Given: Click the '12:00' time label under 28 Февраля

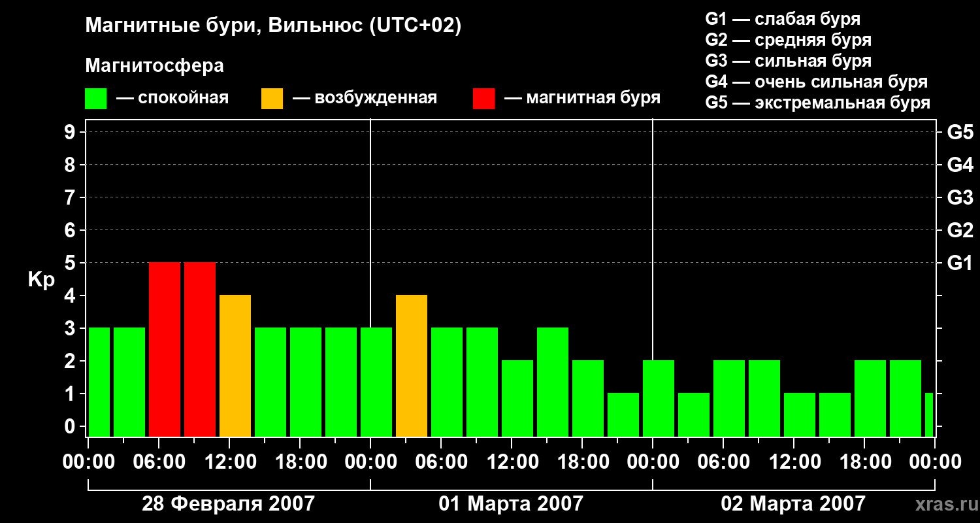Looking at the screenshot, I should 229,462.
